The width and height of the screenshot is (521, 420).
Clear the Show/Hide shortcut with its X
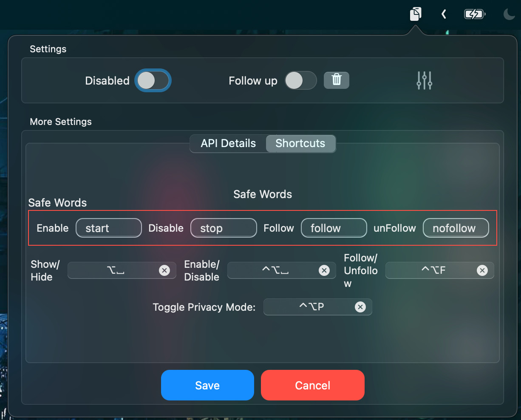pos(164,270)
